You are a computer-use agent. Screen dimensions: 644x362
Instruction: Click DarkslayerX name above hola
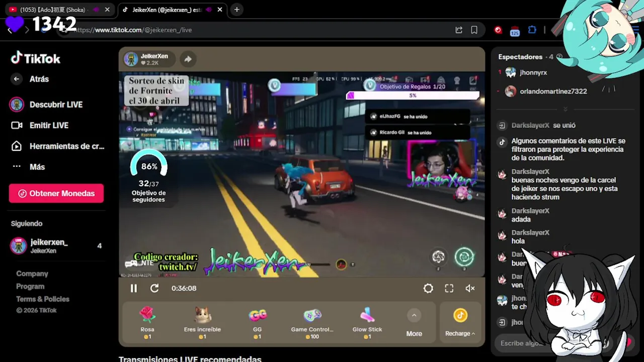pyautogui.click(x=530, y=232)
